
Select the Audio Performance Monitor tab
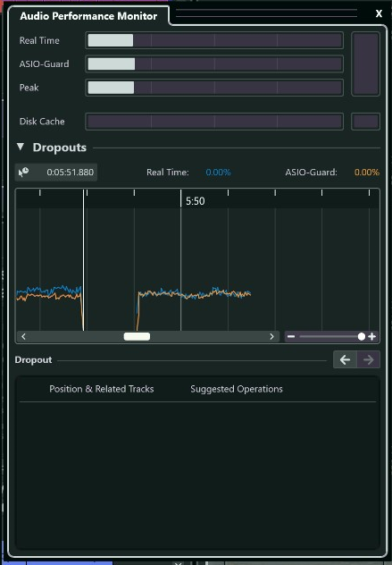click(88, 16)
